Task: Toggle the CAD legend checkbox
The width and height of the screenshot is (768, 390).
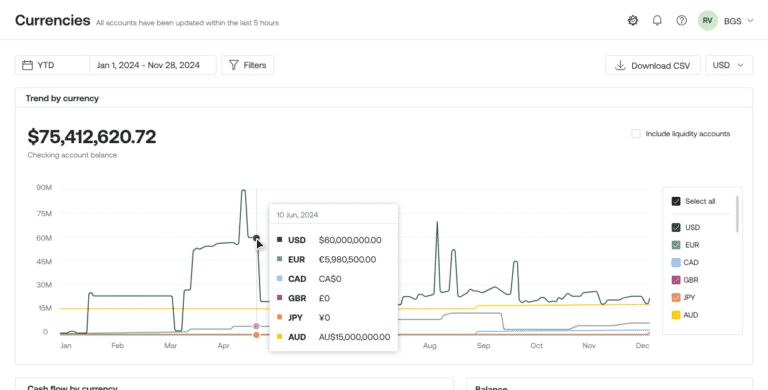Action: point(676,263)
